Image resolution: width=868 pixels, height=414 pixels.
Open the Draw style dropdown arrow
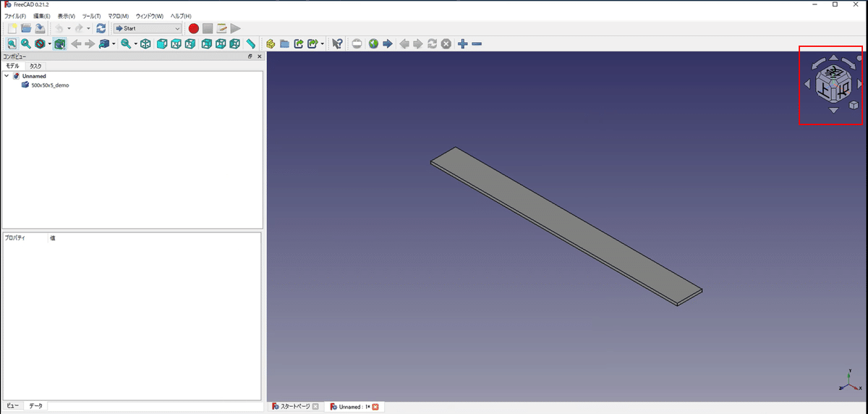point(49,45)
